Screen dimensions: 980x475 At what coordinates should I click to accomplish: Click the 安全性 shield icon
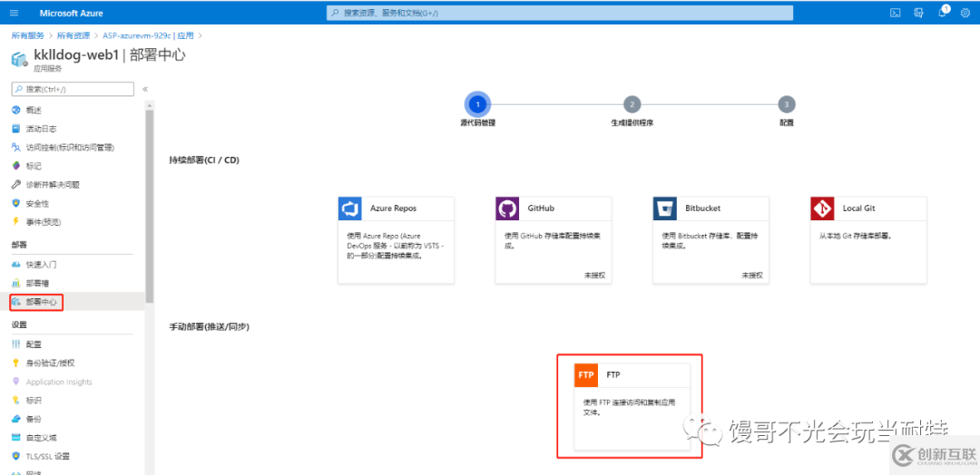tap(16, 203)
